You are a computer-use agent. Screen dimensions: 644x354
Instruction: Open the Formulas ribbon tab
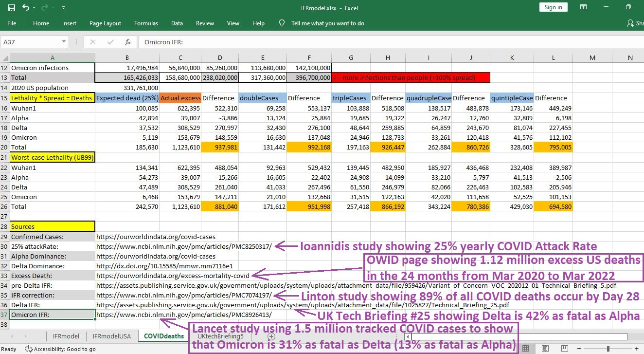(x=146, y=23)
